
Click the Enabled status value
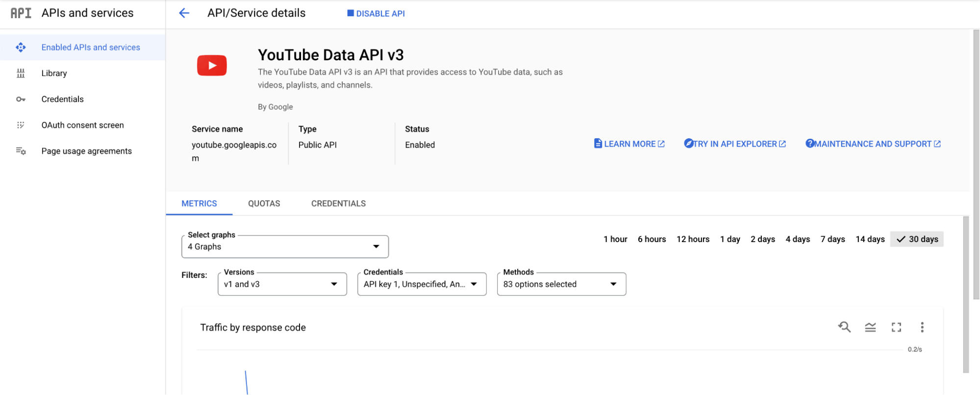click(x=420, y=145)
